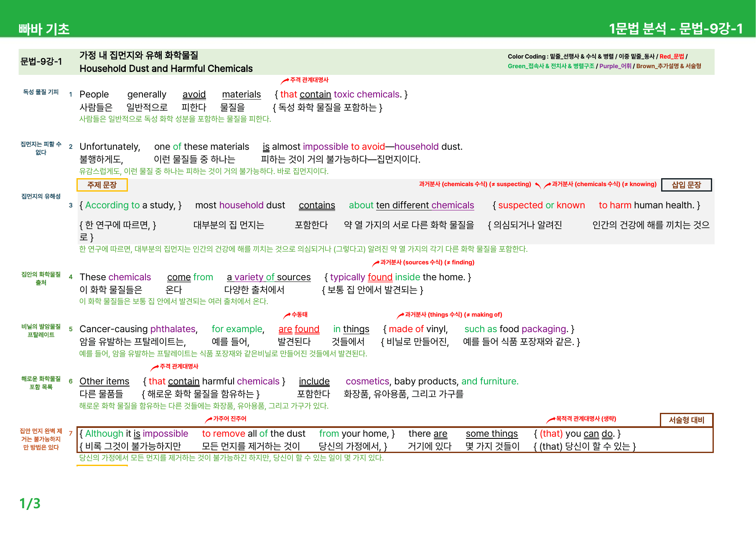Click 'impossible to avoid' in sentence 2
This screenshot has width=756, height=535.
pyautogui.click(x=344, y=147)
